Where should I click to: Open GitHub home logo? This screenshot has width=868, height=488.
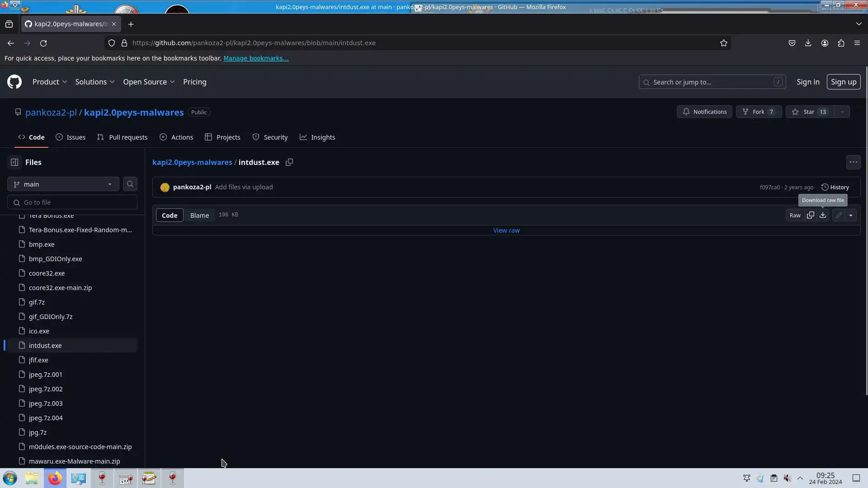click(14, 82)
